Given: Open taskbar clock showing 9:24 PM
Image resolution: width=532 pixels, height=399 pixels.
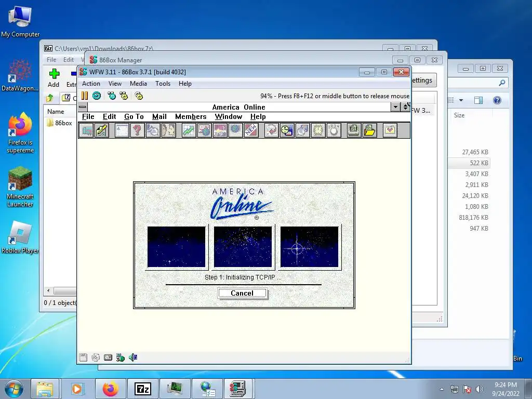Looking at the screenshot, I should 506,389.
